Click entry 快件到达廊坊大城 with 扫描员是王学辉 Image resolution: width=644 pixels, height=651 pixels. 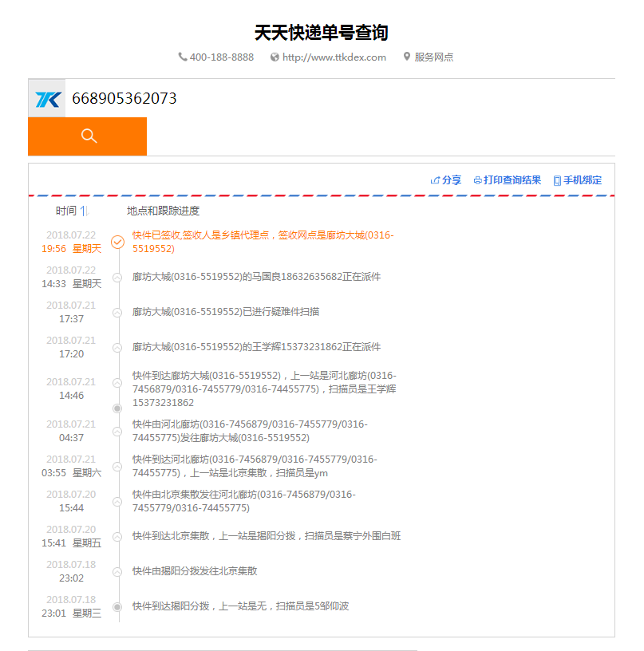[x=264, y=389]
